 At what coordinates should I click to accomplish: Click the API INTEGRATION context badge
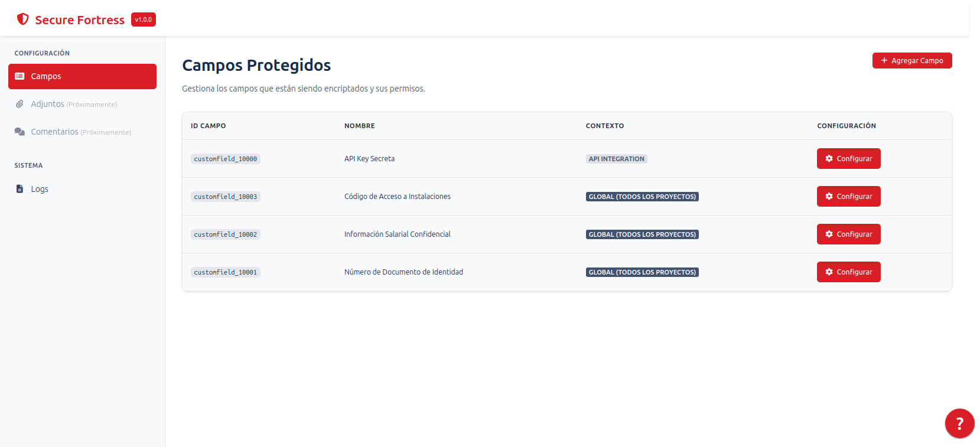tap(616, 159)
